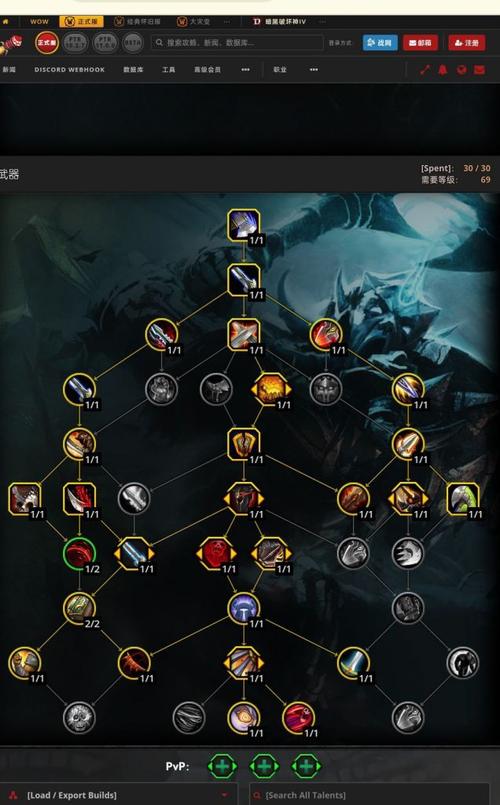Viewport: 500px width, 805px height.
Task: Focus the Search All Talents field
Action: (x=369, y=795)
